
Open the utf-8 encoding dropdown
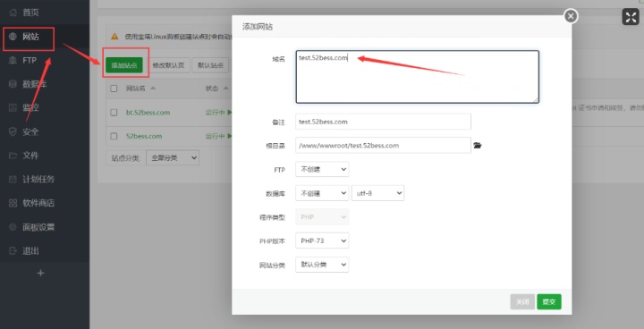tap(377, 193)
